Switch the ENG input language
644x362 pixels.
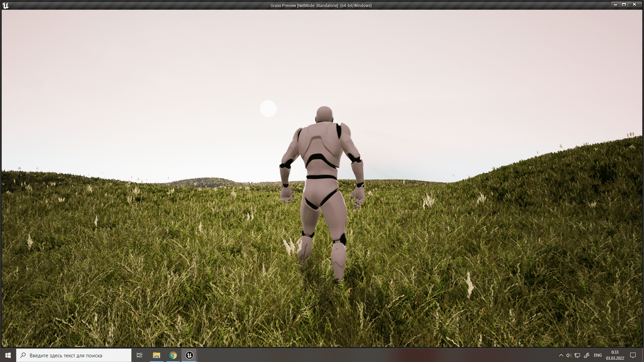(x=598, y=355)
